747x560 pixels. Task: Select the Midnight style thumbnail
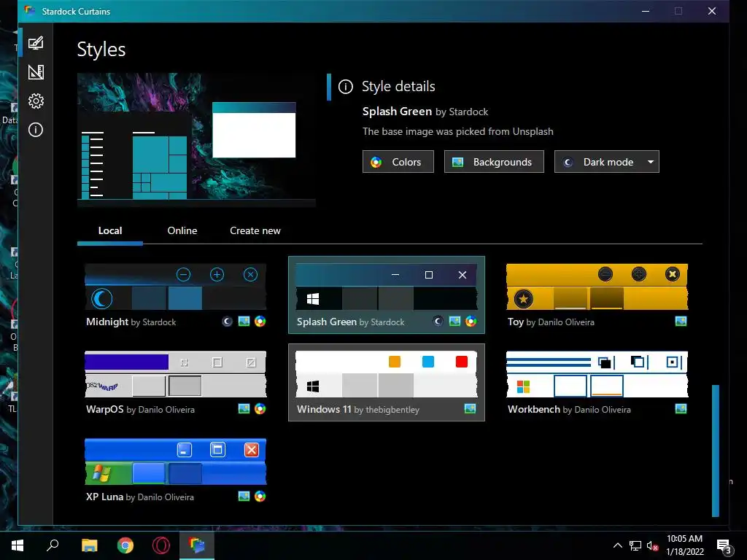point(175,287)
